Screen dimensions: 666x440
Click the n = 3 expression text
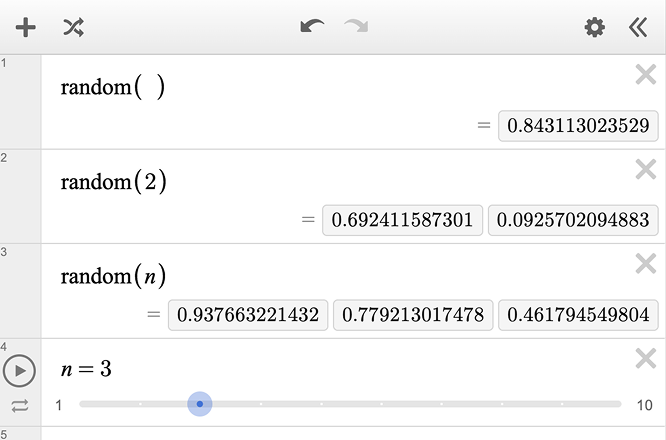(x=86, y=369)
